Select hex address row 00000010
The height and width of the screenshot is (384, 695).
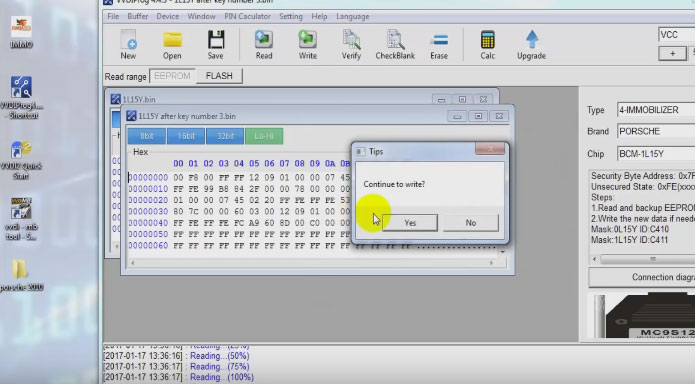[x=148, y=189]
